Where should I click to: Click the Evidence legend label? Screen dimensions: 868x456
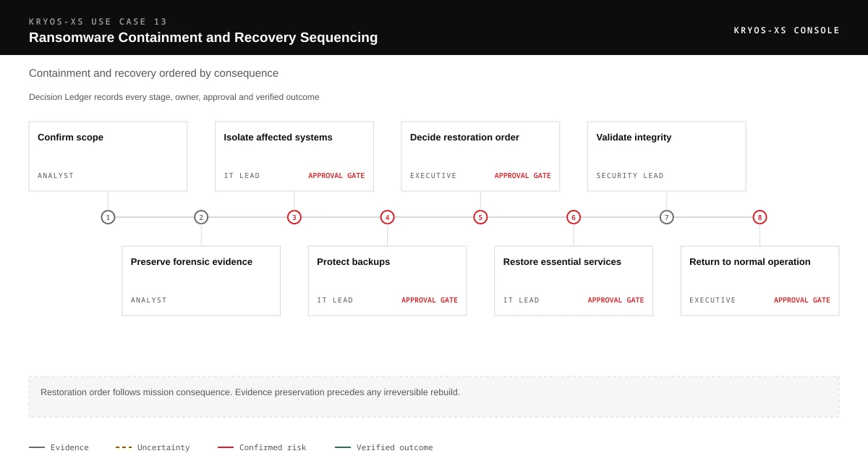[69, 447]
